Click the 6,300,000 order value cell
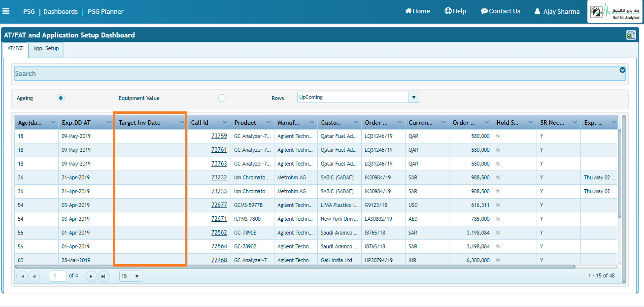The image size is (644, 307). [x=471, y=260]
